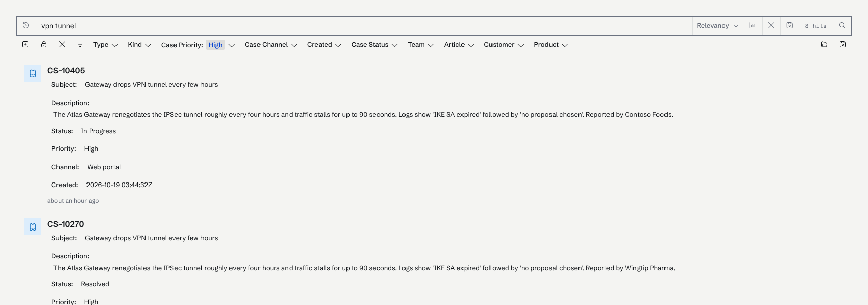Expand the Team filter dropdown
This screenshot has height=305, width=868.
click(421, 45)
